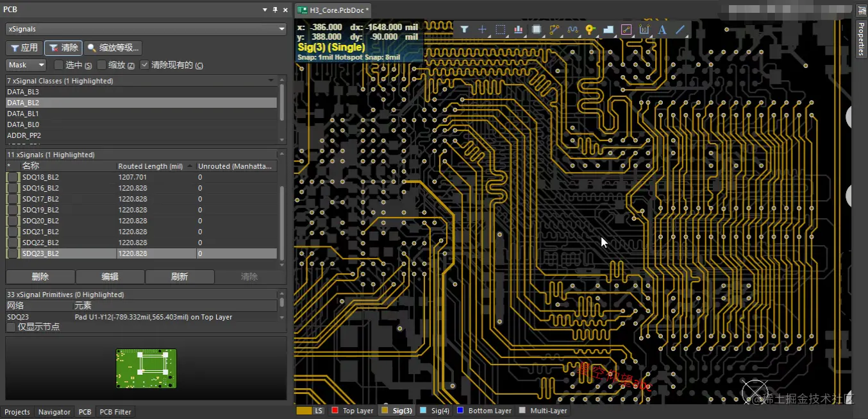Select the SDQ23 pad U1-Y12 primitive row

click(x=141, y=317)
